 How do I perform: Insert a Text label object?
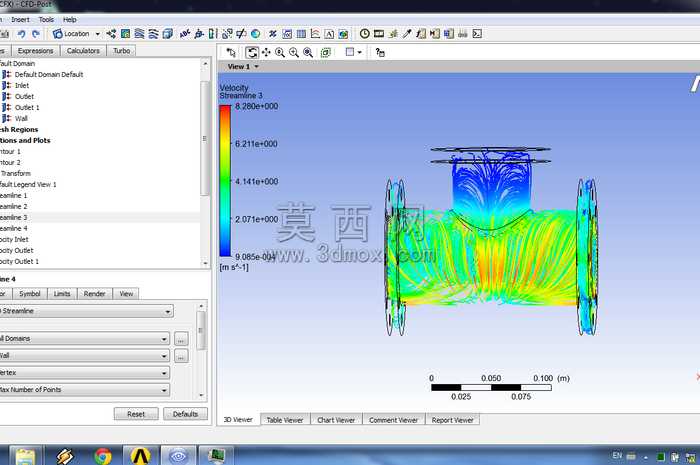[x=185, y=34]
